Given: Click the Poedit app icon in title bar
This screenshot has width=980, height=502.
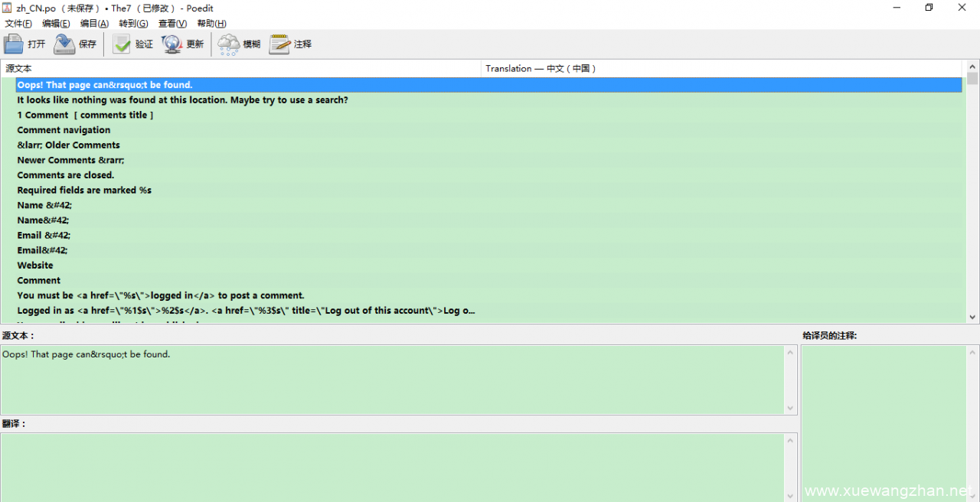Looking at the screenshot, I should tap(7, 8).
